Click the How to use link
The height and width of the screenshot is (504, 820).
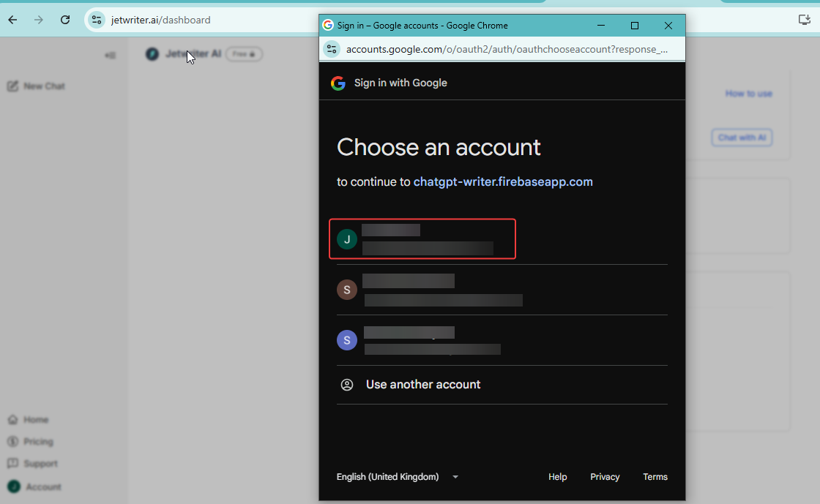coord(748,94)
